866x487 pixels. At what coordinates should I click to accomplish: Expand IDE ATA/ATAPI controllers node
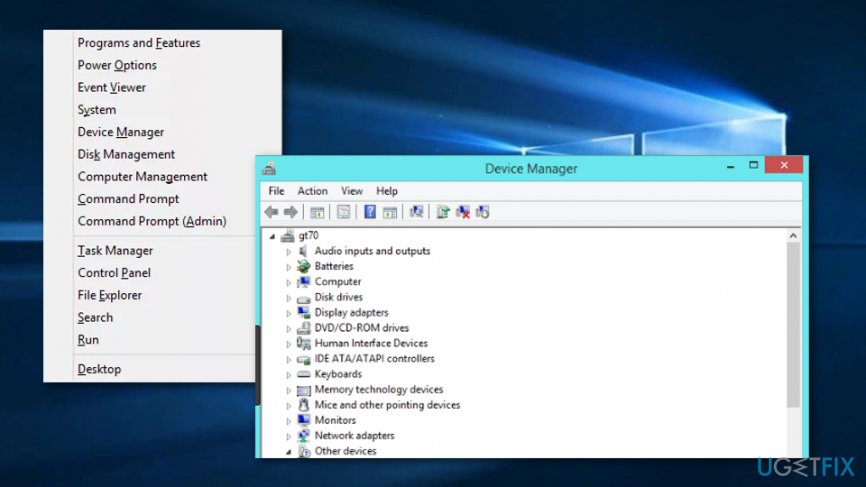288,359
